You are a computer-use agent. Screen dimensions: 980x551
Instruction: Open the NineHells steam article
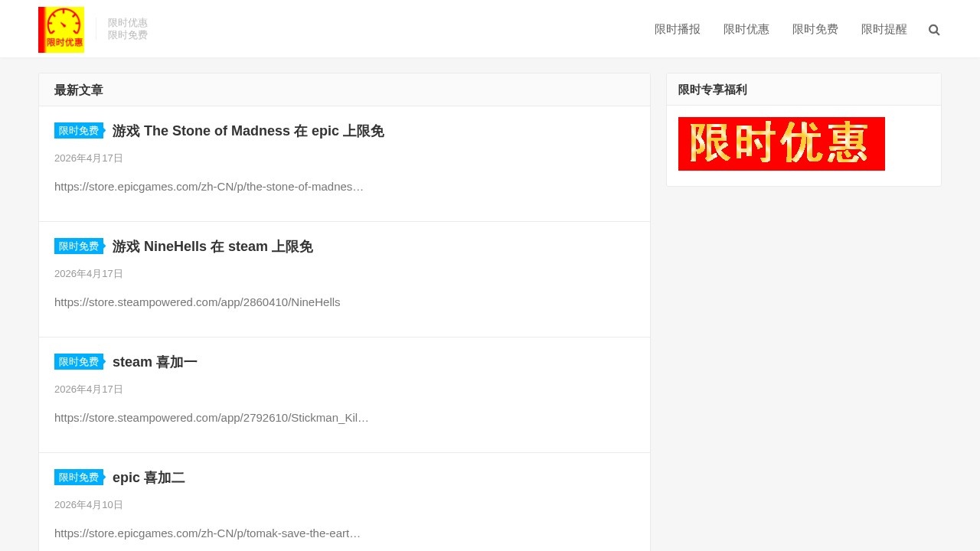[x=212, y=246]
